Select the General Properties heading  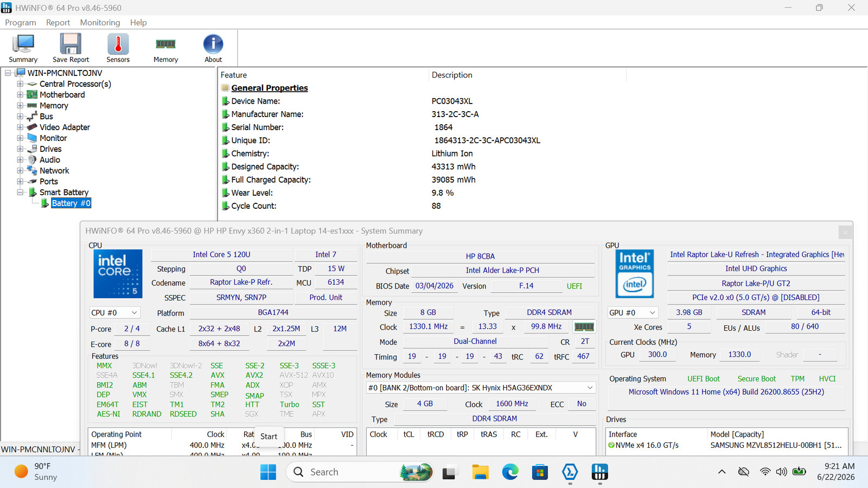pyautogui.click(x=270, y=88)
